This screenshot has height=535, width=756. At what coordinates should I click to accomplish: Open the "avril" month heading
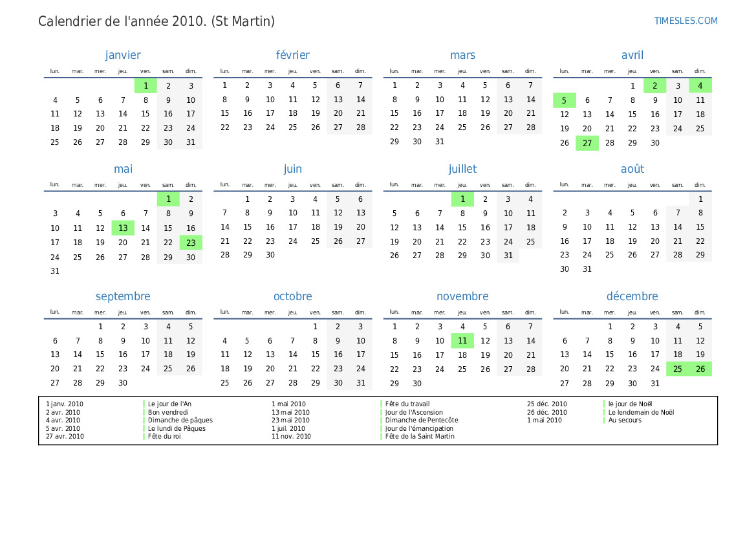pos(632,55)
